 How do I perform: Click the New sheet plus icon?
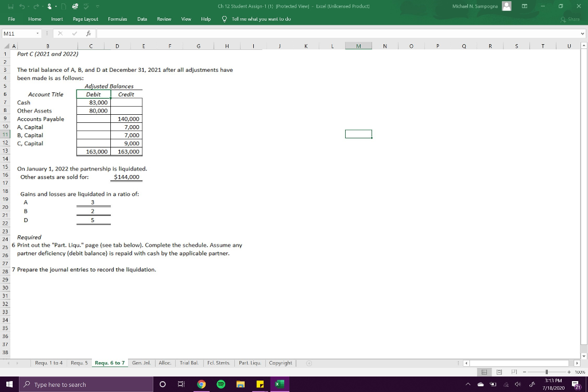point(309,363)
